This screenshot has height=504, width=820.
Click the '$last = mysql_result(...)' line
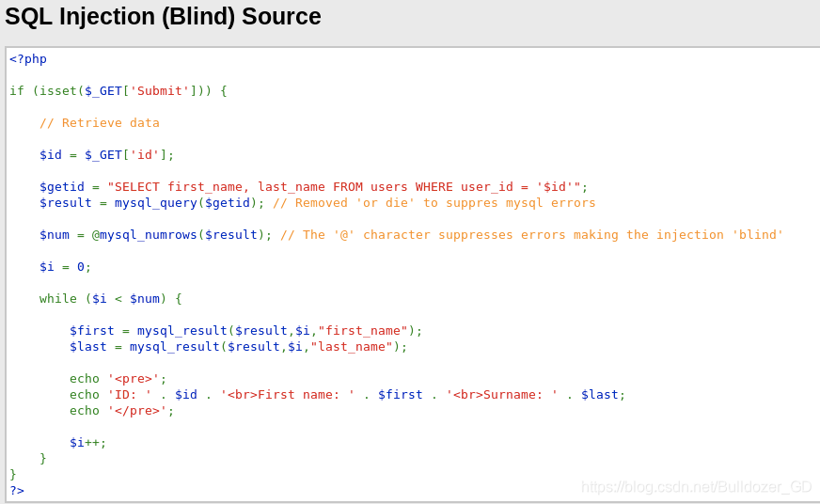click(x=239, y=347)
